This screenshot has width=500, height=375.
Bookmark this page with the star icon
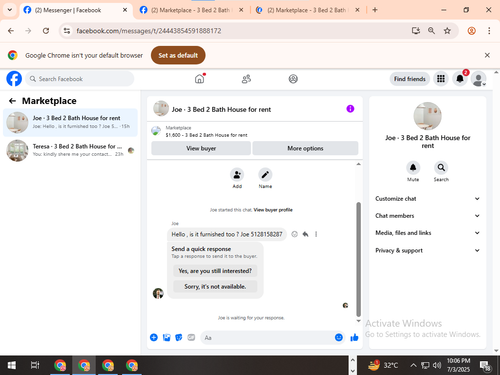447,31
